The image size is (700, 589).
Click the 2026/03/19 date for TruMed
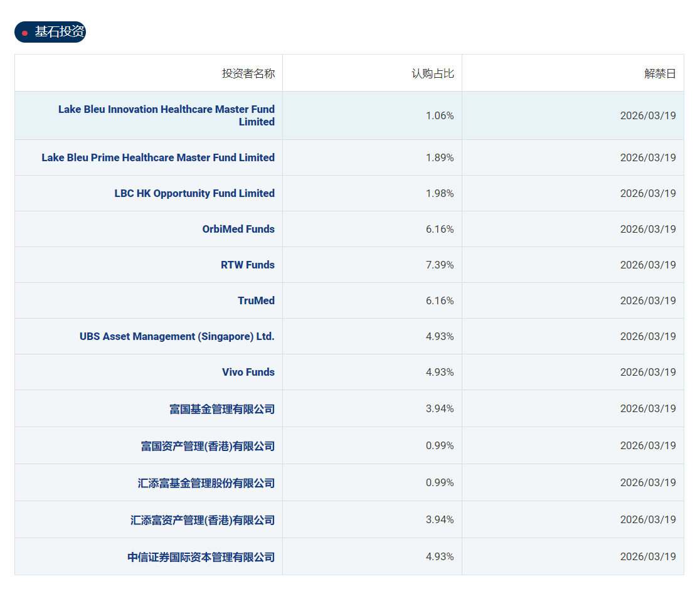(x=648, y=300)
